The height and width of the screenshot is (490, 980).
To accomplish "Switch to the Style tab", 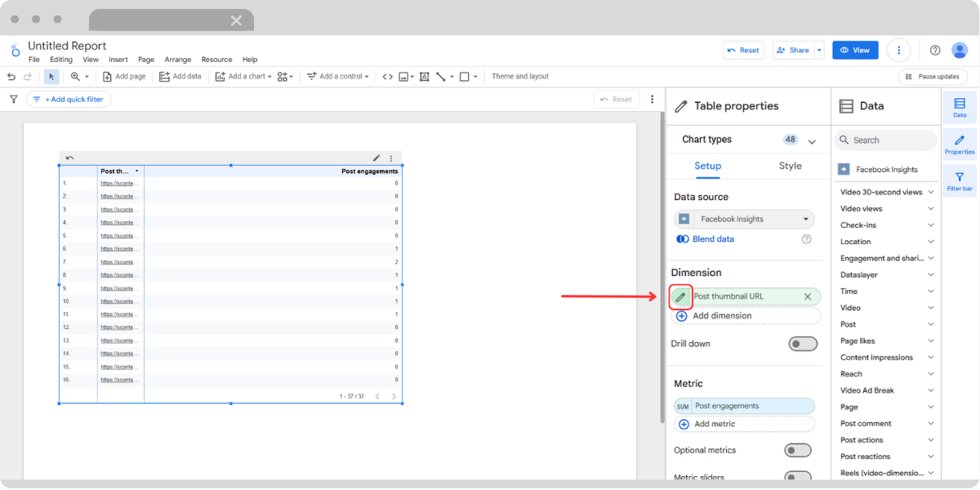I will point(790,166).
